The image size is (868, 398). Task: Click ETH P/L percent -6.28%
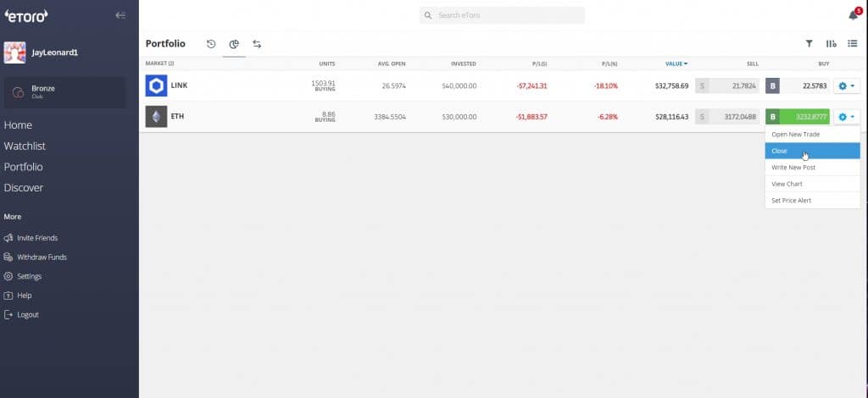607,117
